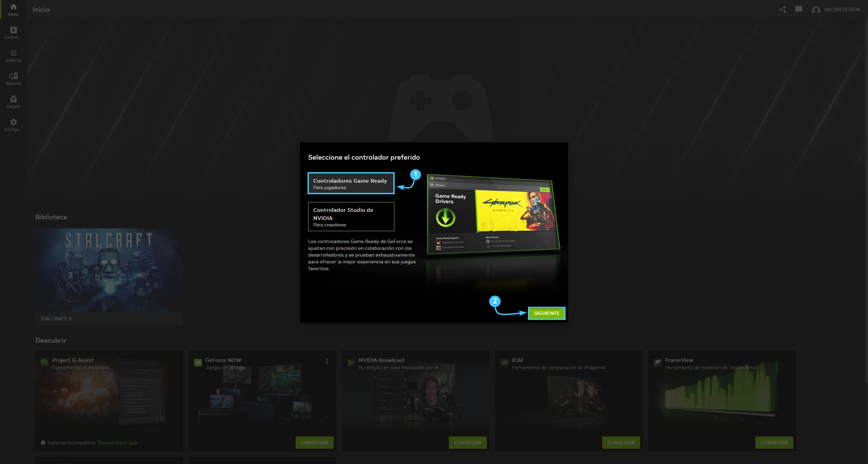Click the Descubrir section heading
This screenshot has width=868, height=464.
pos(51,340)
